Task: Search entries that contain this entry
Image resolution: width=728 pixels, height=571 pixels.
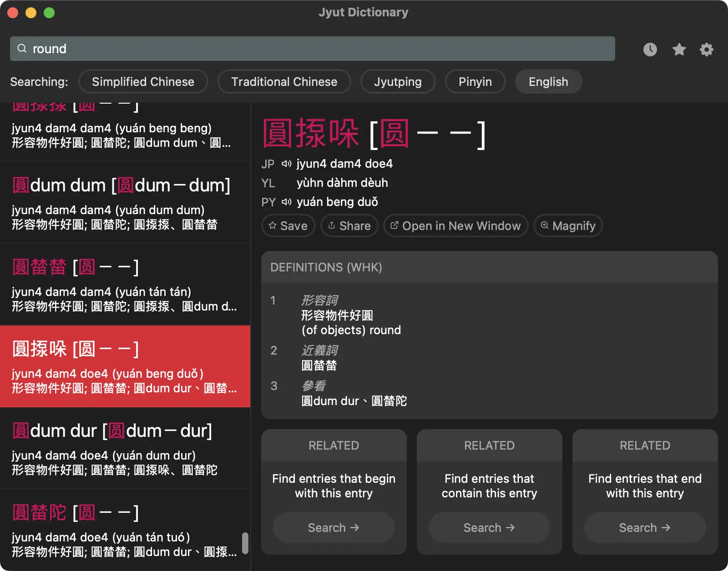Action: click(x=490, y=527)
